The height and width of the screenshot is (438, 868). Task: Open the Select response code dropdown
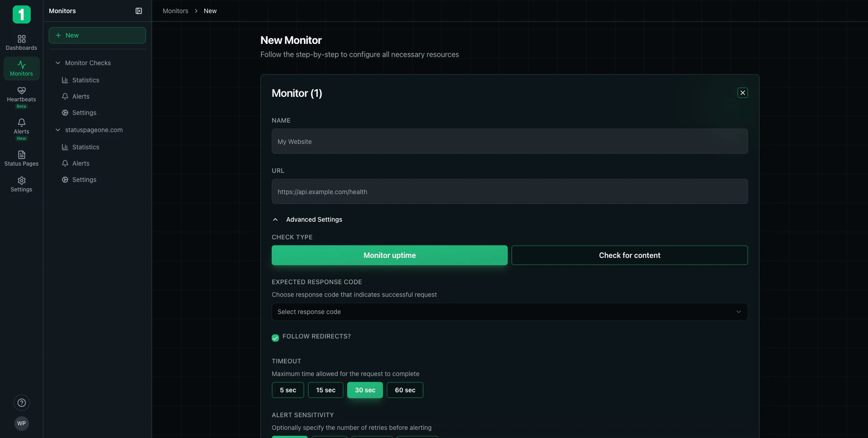coord(509,312)
